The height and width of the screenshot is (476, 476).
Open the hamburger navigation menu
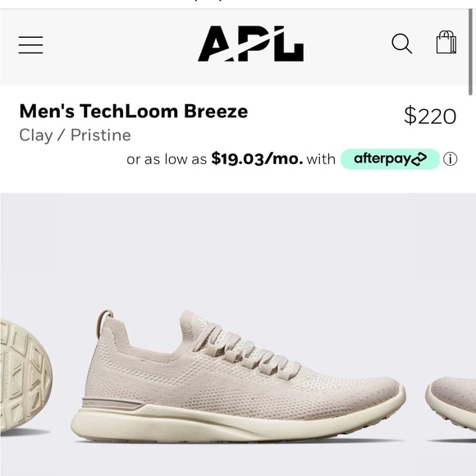pos(30,45)
